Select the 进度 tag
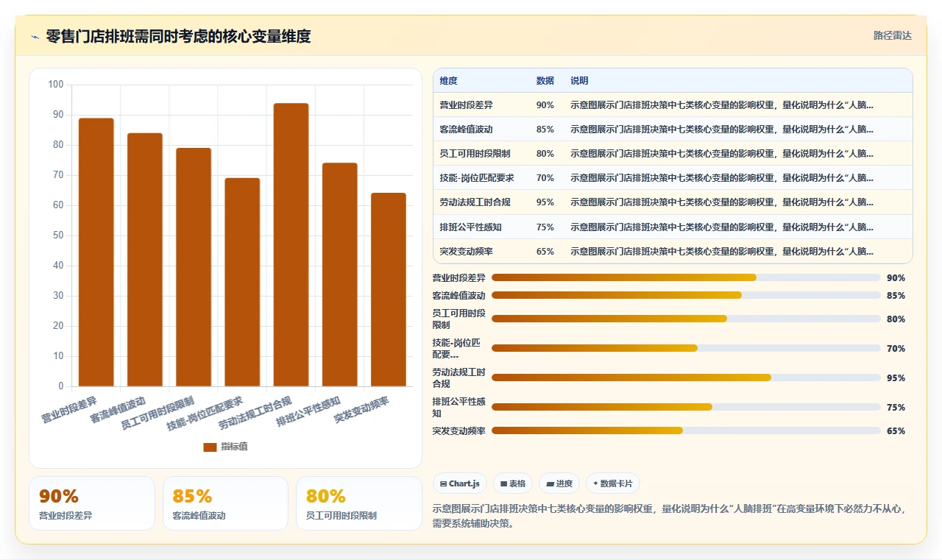 [x=559, y=483]
